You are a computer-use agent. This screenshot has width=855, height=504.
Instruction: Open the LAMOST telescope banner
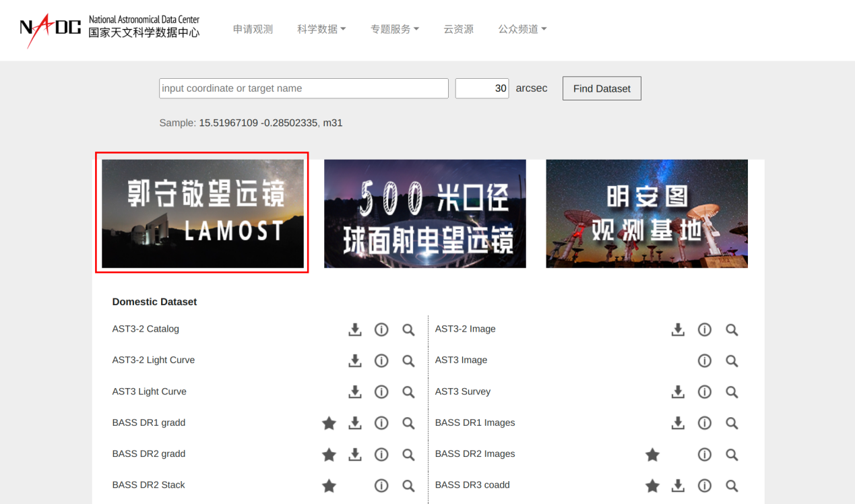pyautogui.click(x=203, y=214)
